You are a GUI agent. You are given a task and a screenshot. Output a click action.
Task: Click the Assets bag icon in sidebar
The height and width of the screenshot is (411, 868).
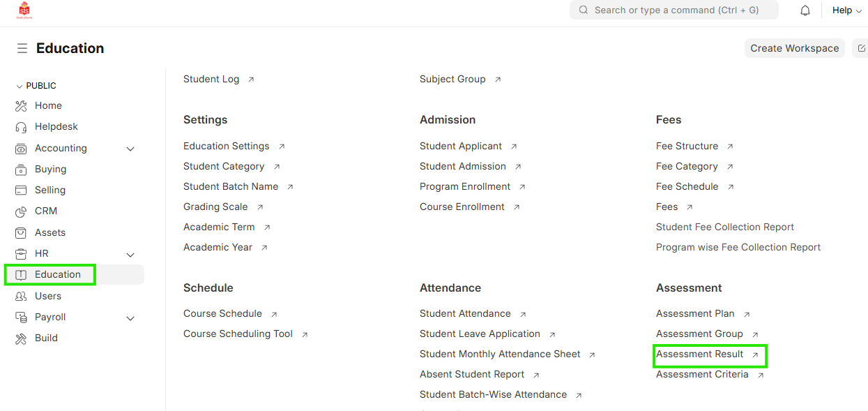(x=21, y=232)
